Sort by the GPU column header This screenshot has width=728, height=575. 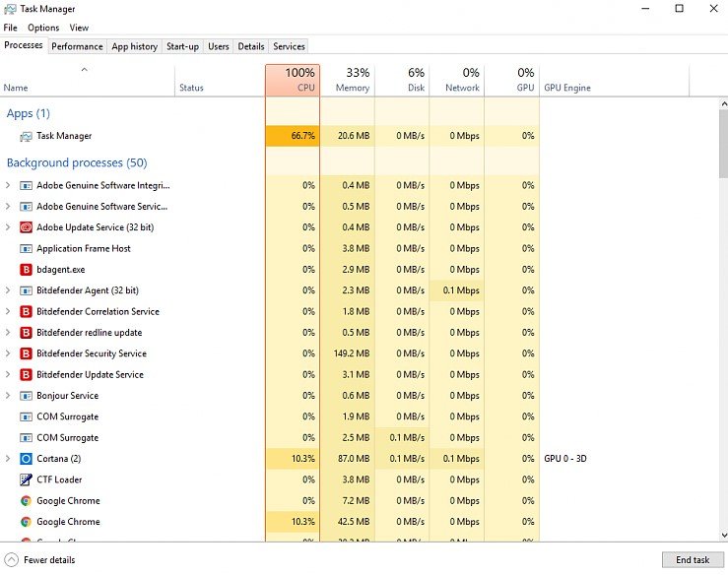(x=511, y=81)
